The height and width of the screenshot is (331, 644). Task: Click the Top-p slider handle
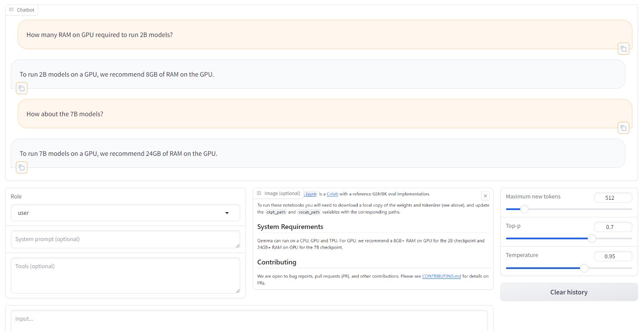coord(592,238)
